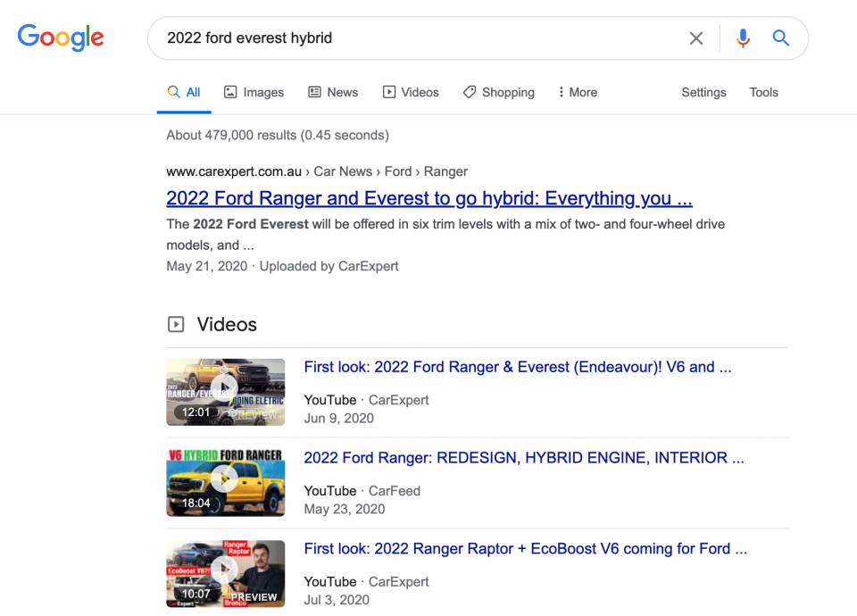Open the Ranger Raptor EcoBoost V6 video link
Screen dimensions: 857x616
pyautogui.click(x=525, y=549)
